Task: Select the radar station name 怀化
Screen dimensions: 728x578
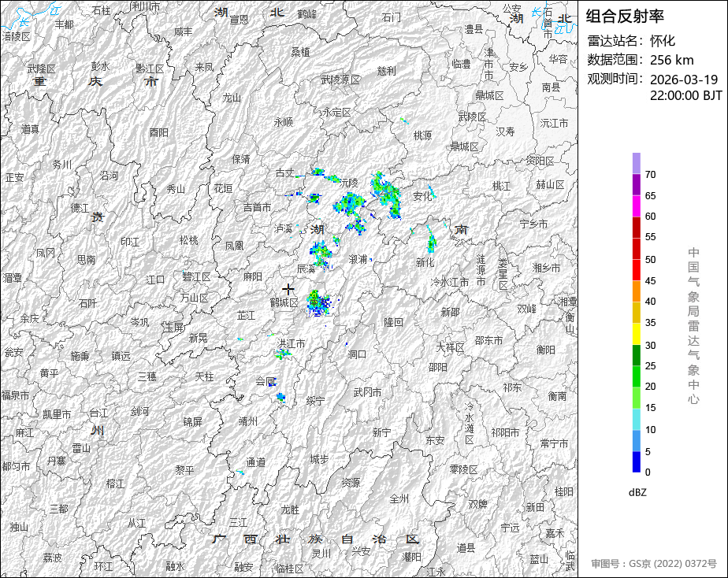Action: coord(663,41)
